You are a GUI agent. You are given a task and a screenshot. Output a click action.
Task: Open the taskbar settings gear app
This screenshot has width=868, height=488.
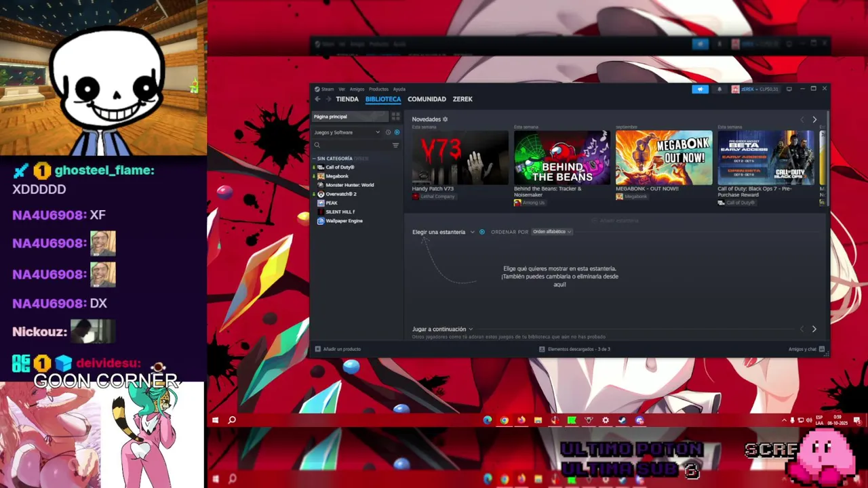point(606,420)
